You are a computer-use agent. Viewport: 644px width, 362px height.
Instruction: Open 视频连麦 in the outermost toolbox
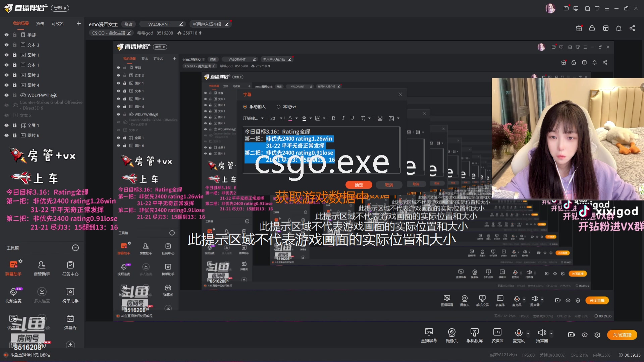click(x=13, y=295)
